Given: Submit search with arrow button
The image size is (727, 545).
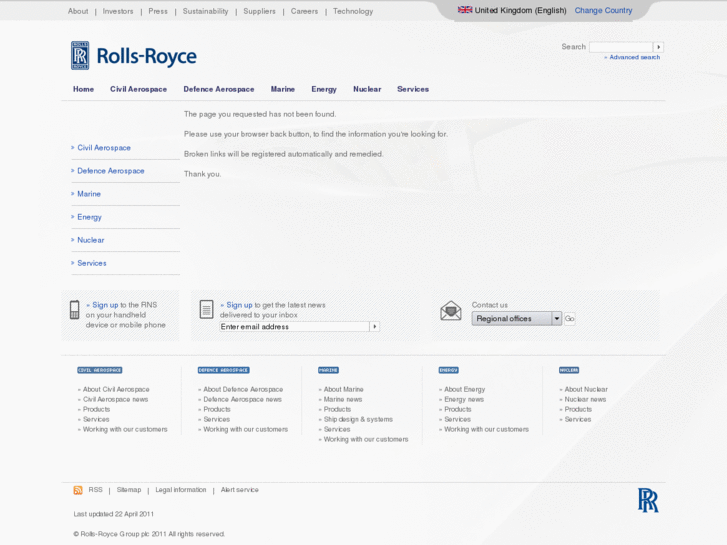Looking at the screenshot, I should pyautogui.click(x=658, y=47).
